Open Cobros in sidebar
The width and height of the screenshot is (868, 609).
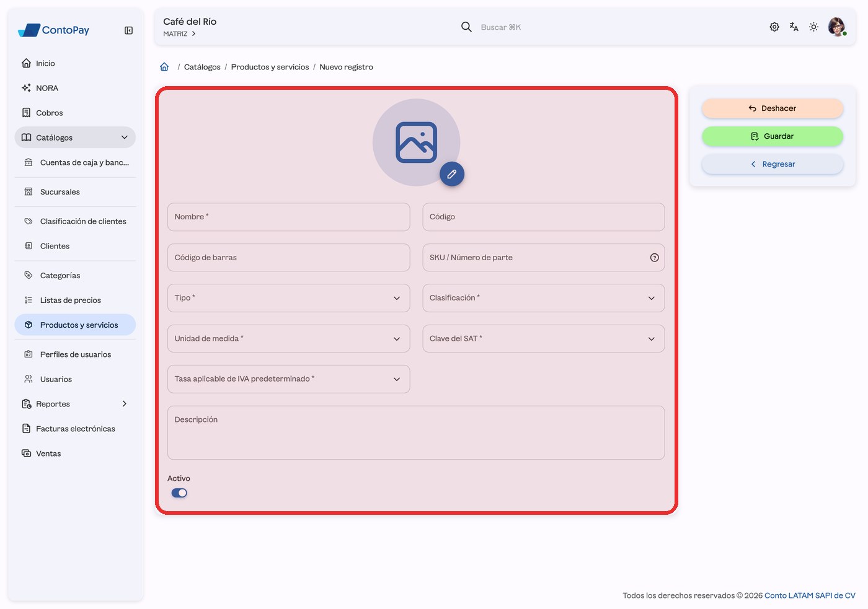75,113
